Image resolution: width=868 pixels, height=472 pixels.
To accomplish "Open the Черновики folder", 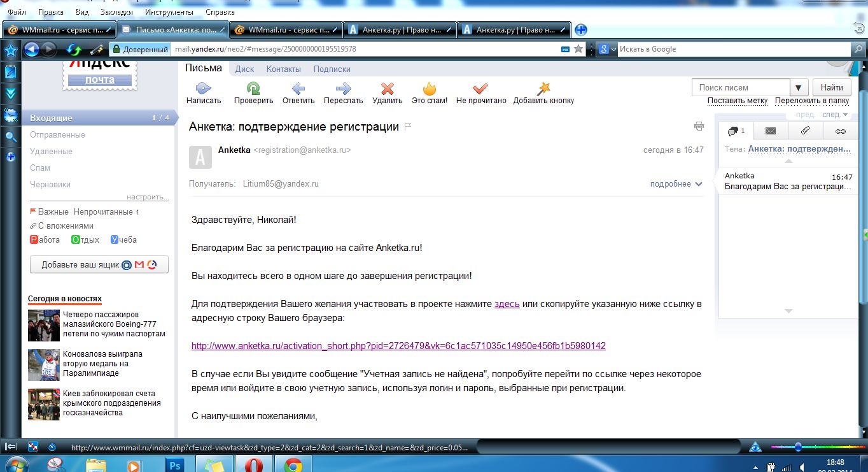I will [x=50, y=185].
